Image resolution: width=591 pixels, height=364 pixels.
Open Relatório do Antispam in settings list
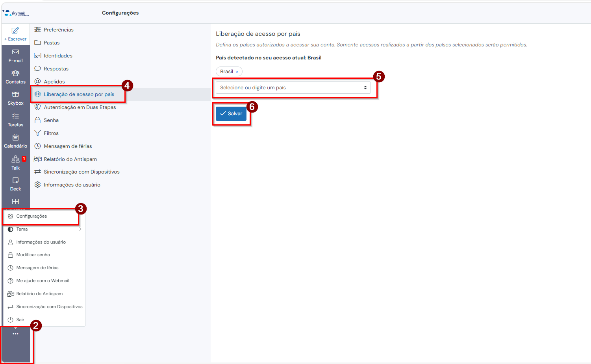pos(120,159)
